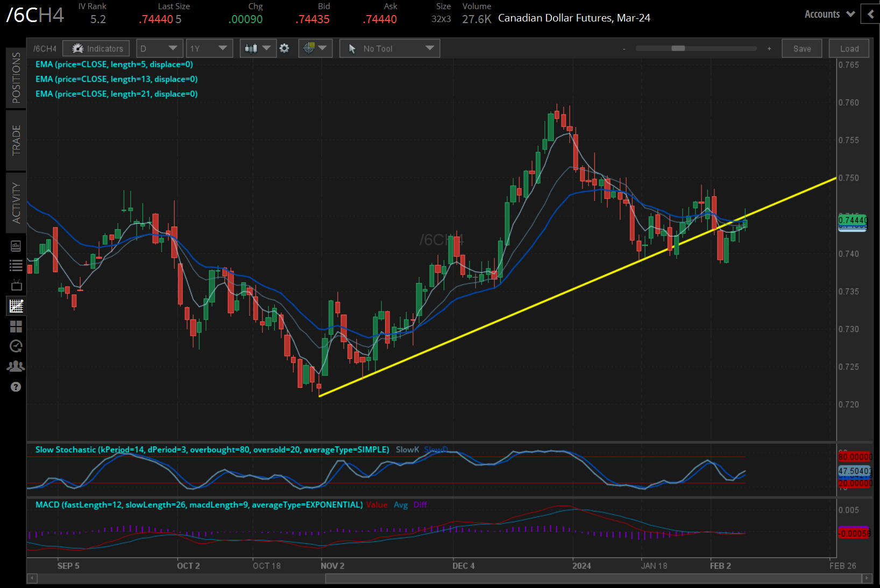
Task: Open the economic data book icon
Action: pyautogui.click(x=16, y=246)
